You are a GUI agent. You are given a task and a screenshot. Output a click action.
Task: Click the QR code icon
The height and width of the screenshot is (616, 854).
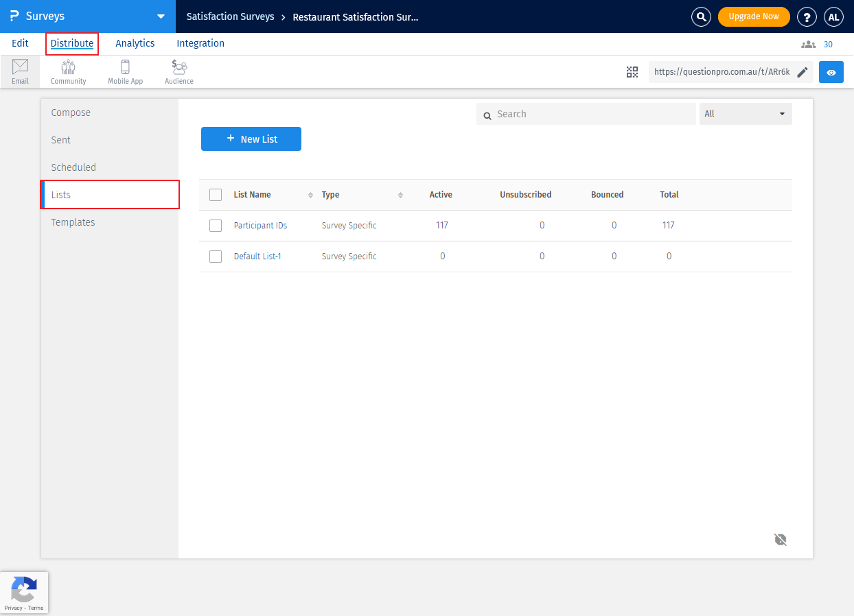pyautogui.click(x=632, y=72)
